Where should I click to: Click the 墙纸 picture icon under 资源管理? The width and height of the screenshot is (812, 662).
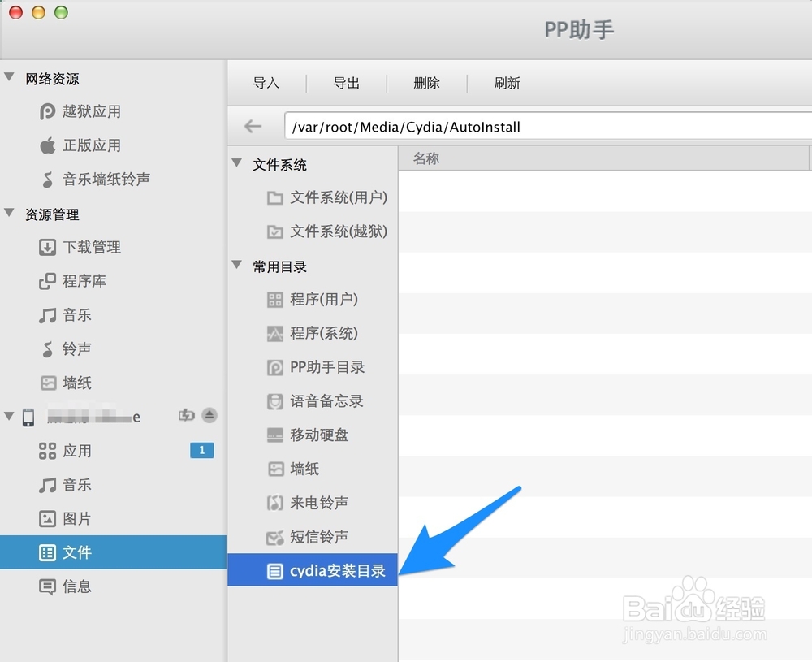tap(48, 383)
